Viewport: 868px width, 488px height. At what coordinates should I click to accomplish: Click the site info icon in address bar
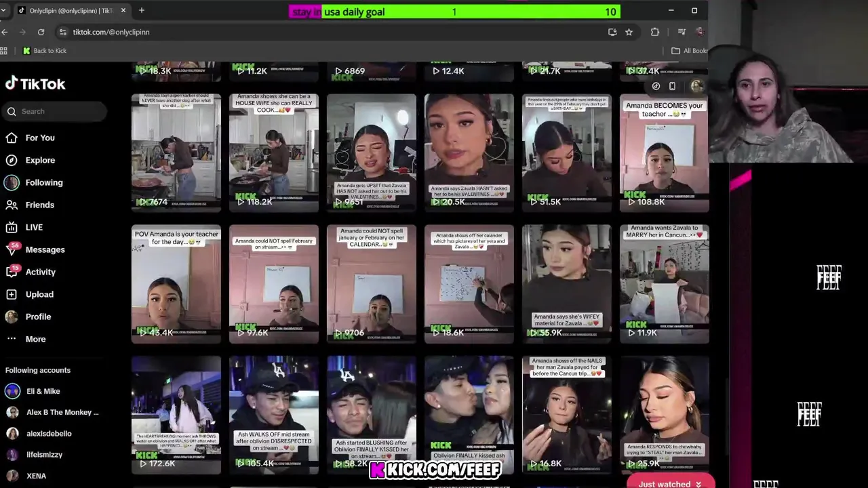[x=62, y=32]
